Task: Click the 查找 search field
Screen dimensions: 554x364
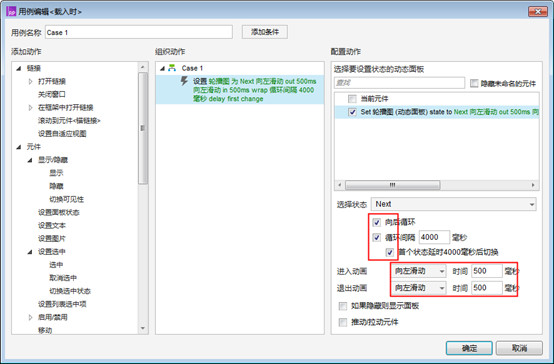Action: 399,83
